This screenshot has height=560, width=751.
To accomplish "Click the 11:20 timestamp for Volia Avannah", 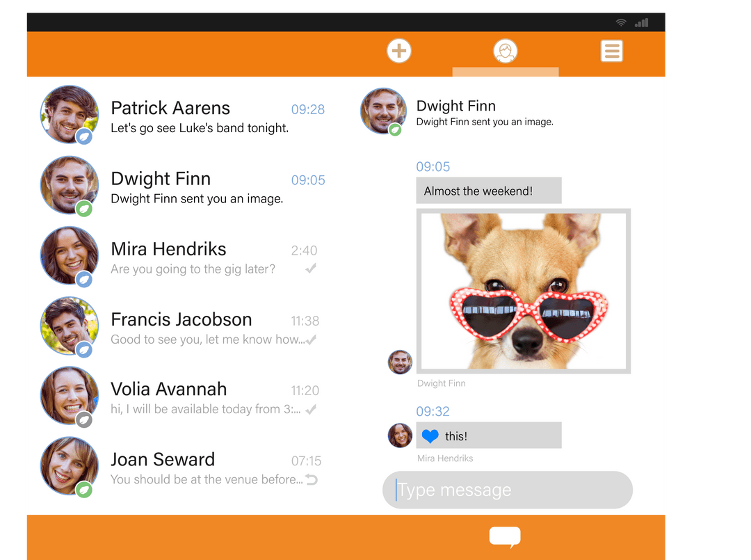I will (305, 391).
